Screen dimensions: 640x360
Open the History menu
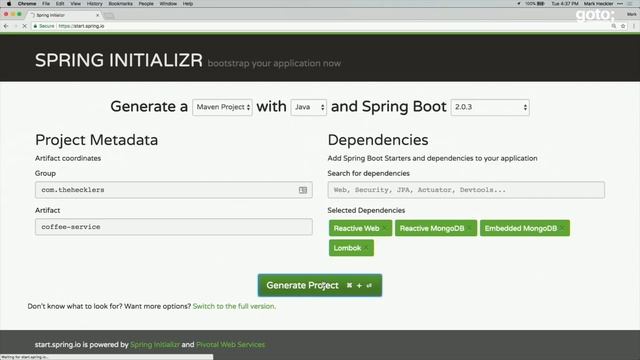click(94, 4)
